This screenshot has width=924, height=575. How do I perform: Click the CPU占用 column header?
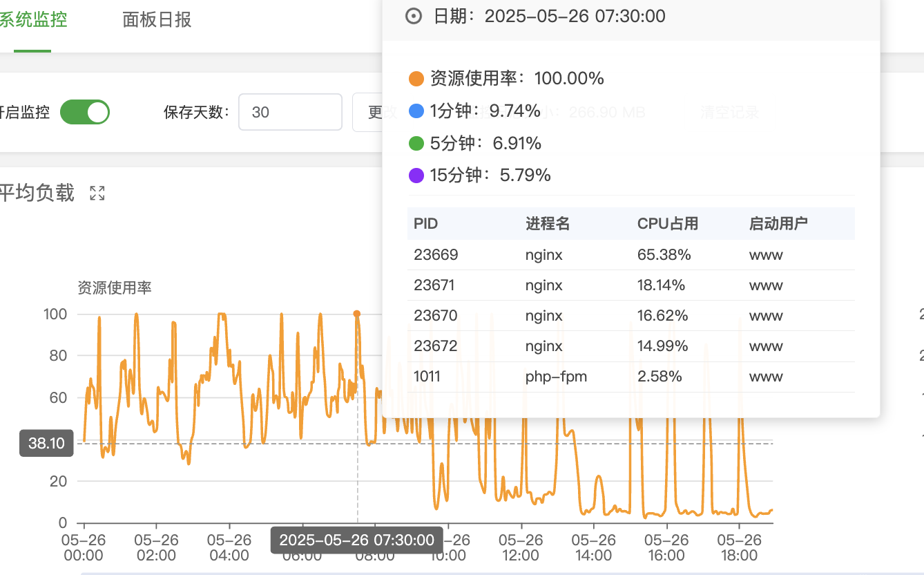pyautogui.click(x=668, y=223)
